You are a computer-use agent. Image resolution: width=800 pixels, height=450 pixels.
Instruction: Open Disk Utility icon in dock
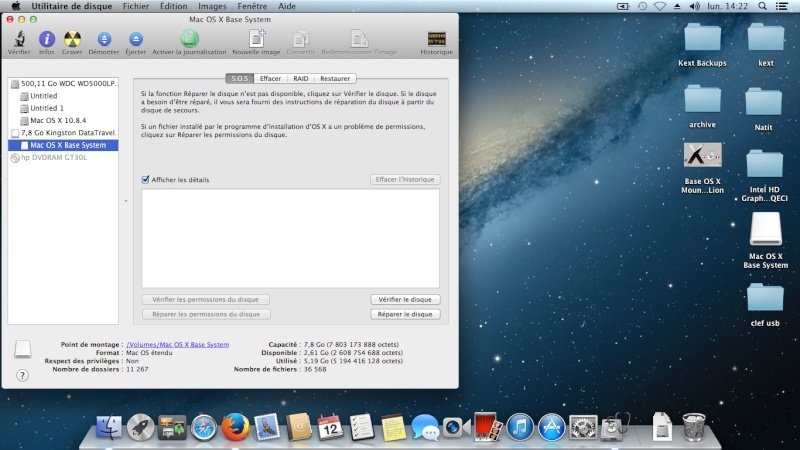click(x=615, y=428)
